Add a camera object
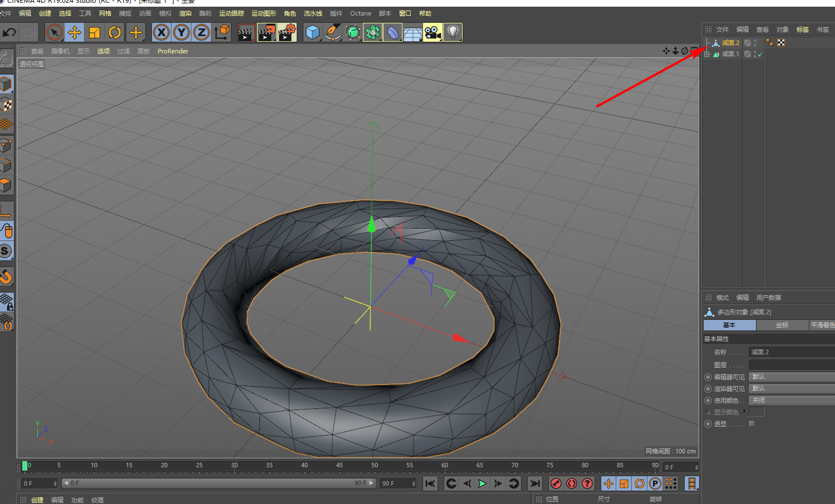The image size is (835, 504). click(x=433, y=33)
